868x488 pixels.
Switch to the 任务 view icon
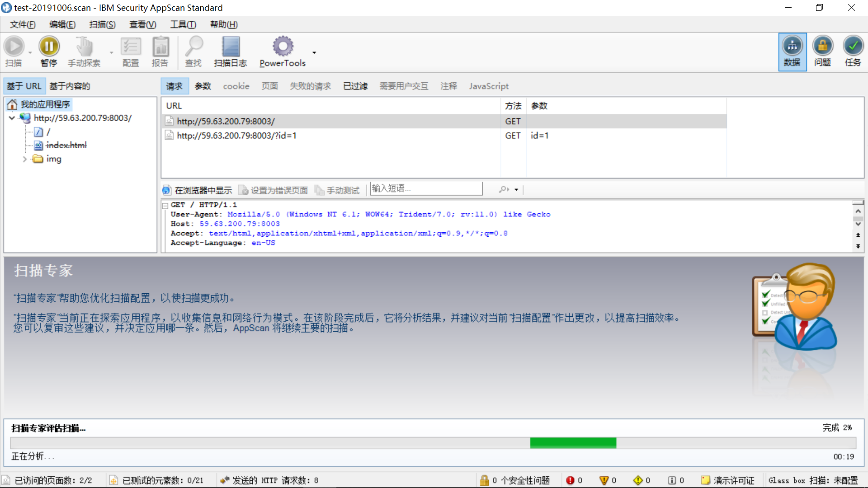coord(853,52)
